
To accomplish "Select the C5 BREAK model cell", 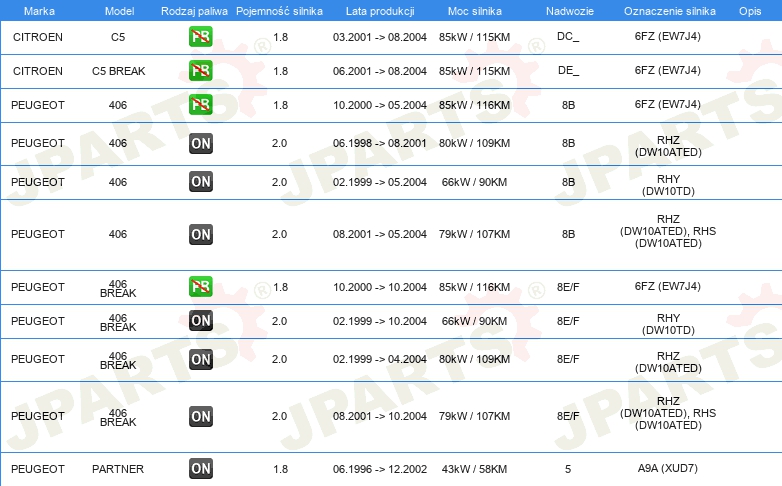I will coord(118,71).
